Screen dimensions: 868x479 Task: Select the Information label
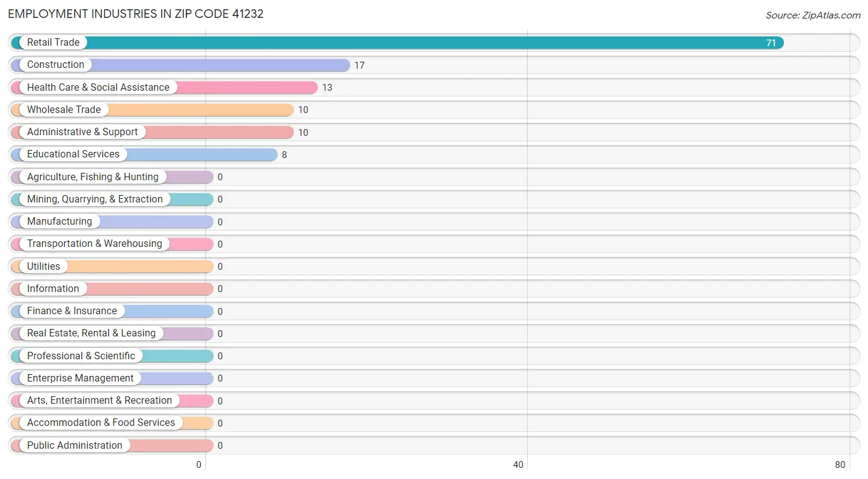53,289
